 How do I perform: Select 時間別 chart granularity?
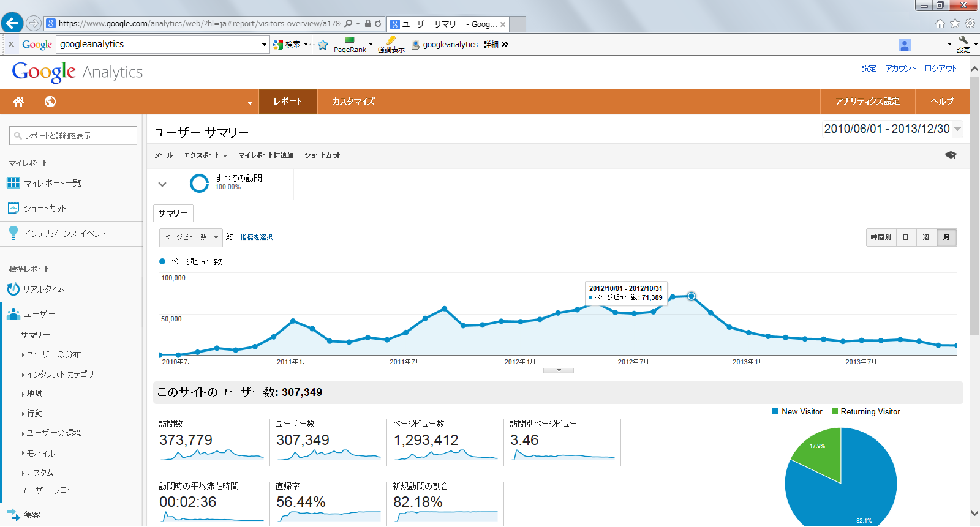[881, 237]
